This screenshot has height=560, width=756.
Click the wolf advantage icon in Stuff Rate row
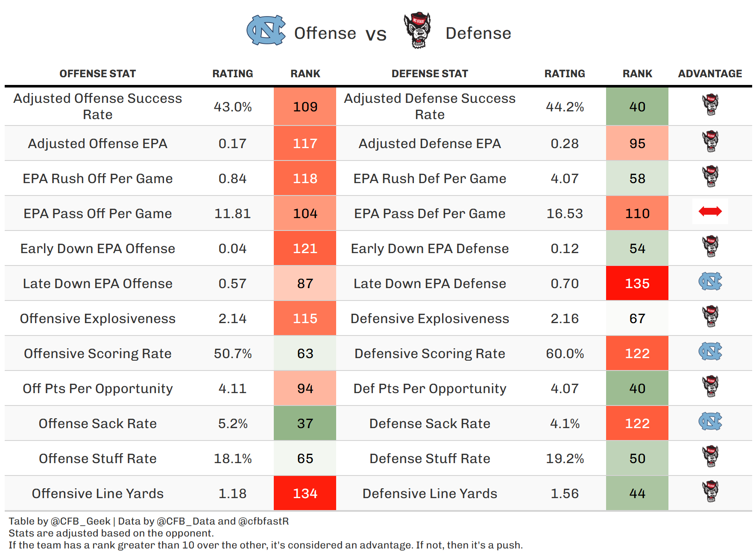click(710, 456)
